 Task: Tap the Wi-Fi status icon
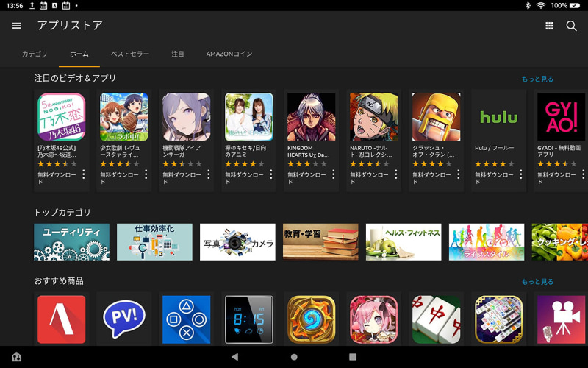(540, 5)
